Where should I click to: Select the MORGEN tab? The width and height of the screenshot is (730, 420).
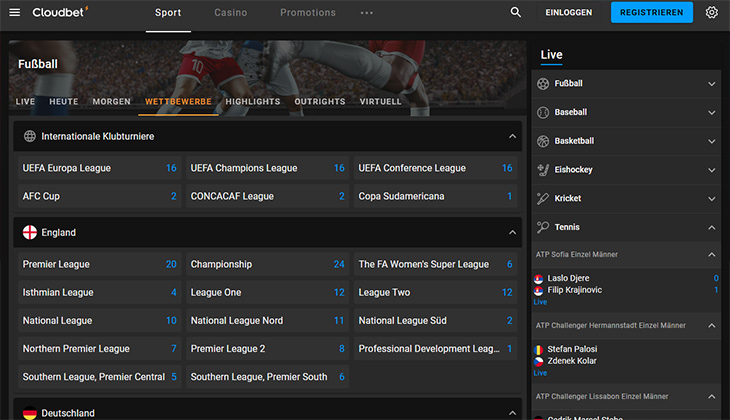[x=111, y=102]
